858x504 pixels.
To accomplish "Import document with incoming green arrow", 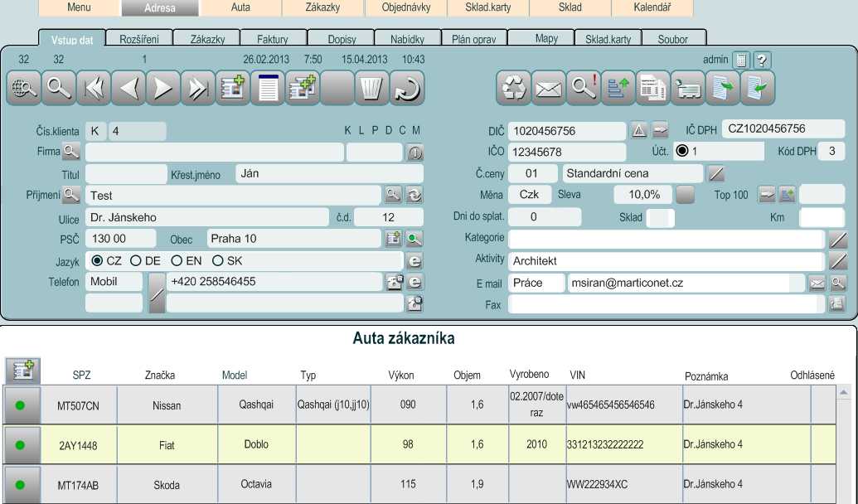I will (x=758, y=88).
